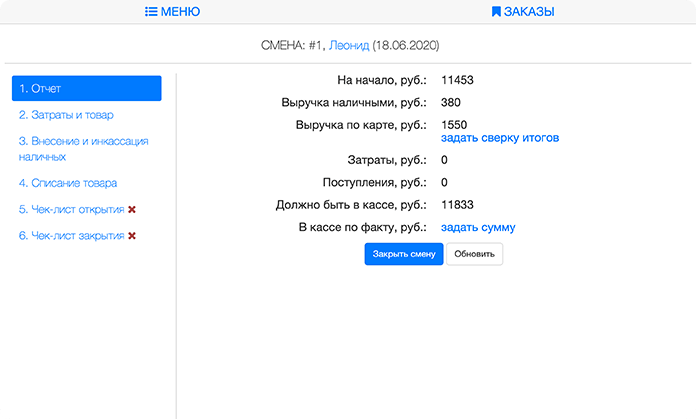Click the list icon beside МЕНЮ
Screen dimensions: 696x419
pyautogui.click(x=151, y=12)
